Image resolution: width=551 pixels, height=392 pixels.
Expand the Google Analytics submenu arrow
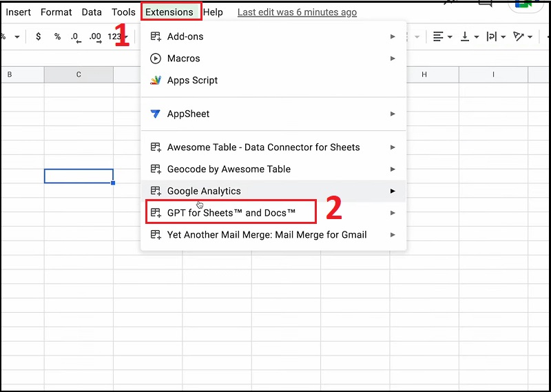click(393, 191)
